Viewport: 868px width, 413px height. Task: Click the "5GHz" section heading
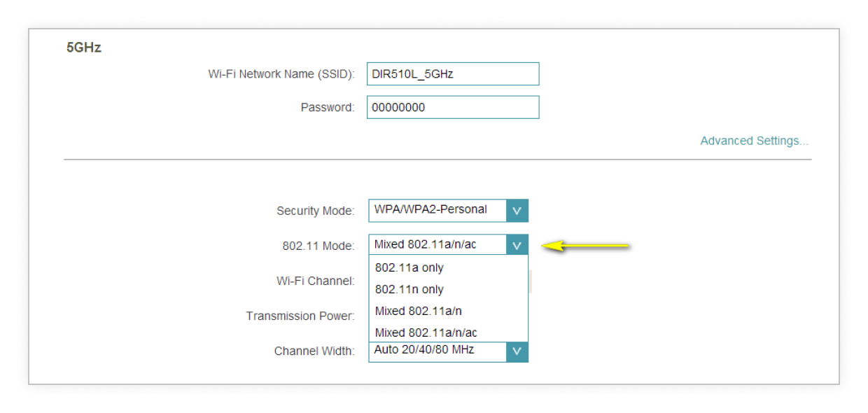click(x=84, y=48)
